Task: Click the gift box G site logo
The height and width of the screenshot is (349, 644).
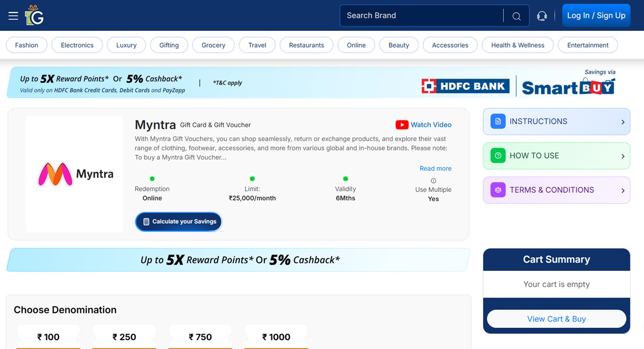Action: (34, 15)
